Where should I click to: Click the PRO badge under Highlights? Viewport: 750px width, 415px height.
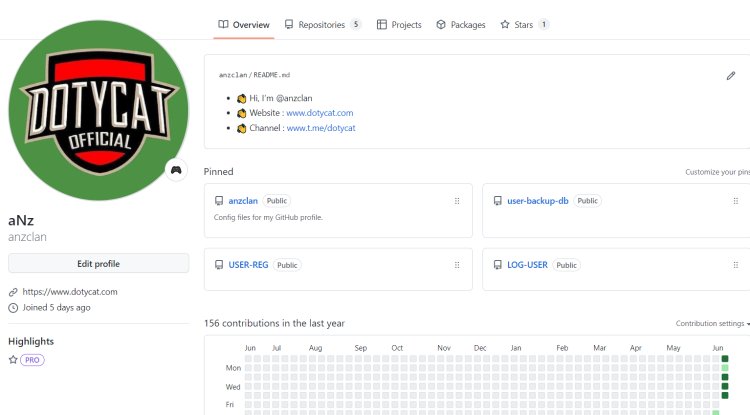(32, 359)
